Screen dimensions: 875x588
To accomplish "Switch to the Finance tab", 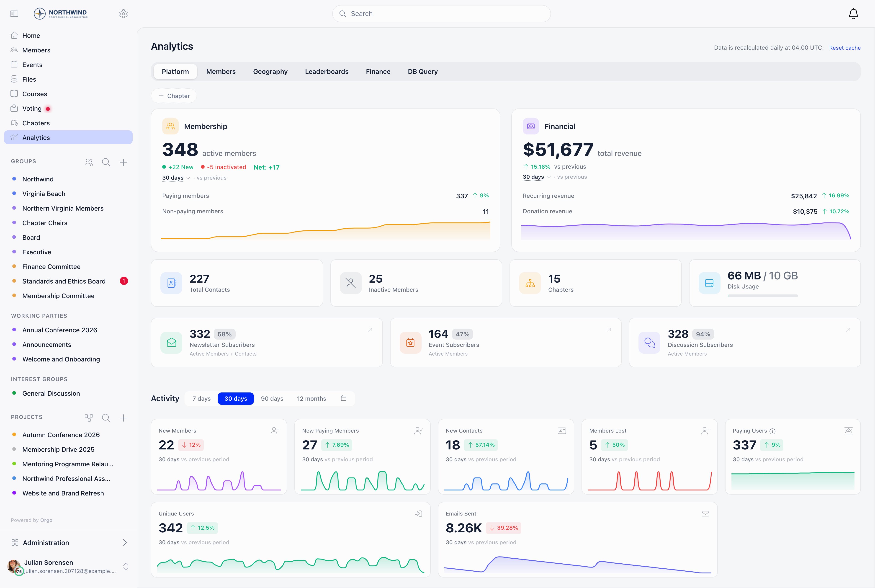I will click(x=378, y=72).
